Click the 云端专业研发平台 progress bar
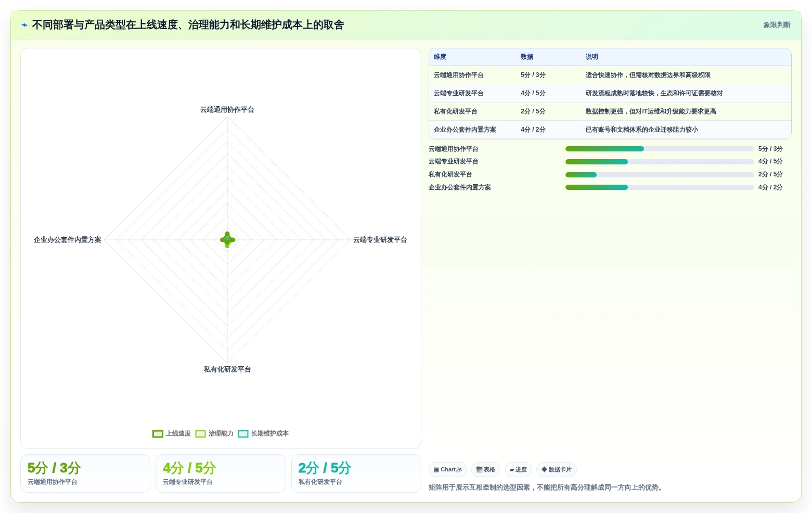 (660, 162)
